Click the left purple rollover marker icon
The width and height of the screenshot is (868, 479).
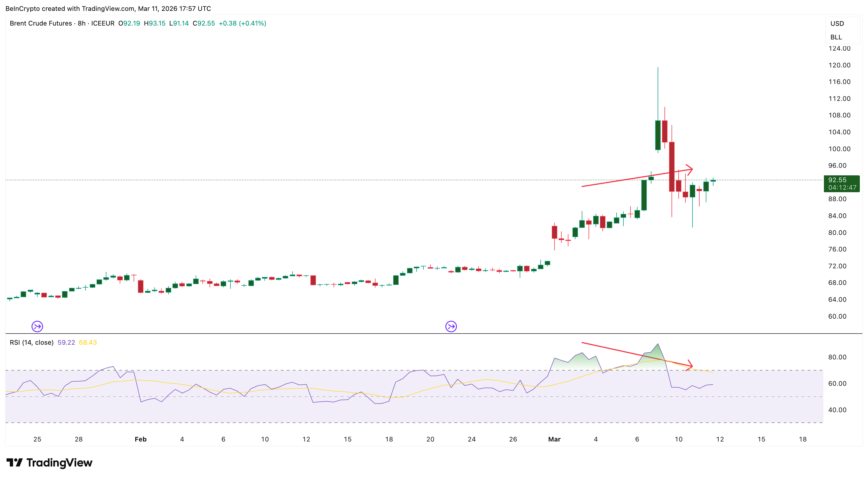coord(37,326)
